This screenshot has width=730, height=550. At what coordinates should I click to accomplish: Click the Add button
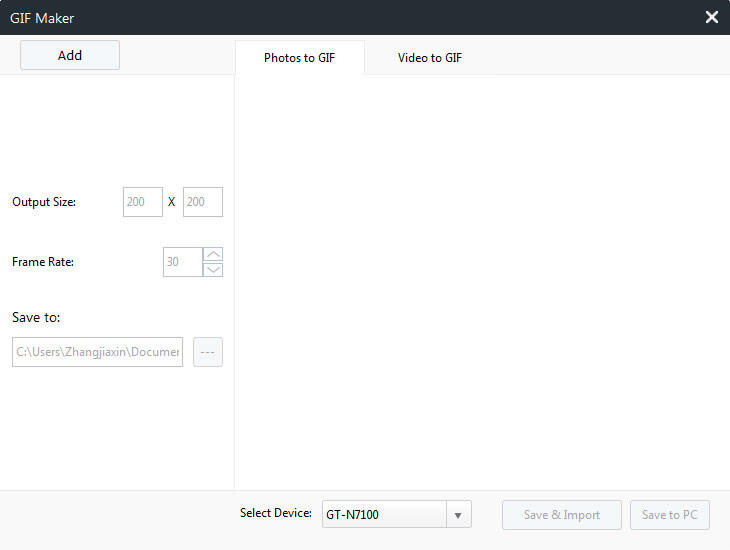70,56
